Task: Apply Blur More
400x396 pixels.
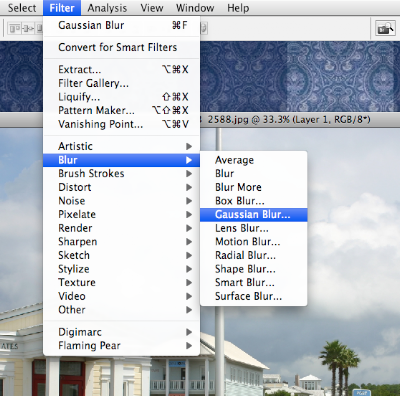Action: point(253,187)
